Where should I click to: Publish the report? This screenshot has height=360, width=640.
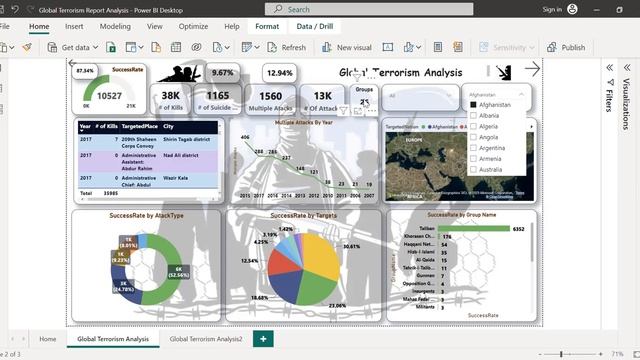pos(566,47)
